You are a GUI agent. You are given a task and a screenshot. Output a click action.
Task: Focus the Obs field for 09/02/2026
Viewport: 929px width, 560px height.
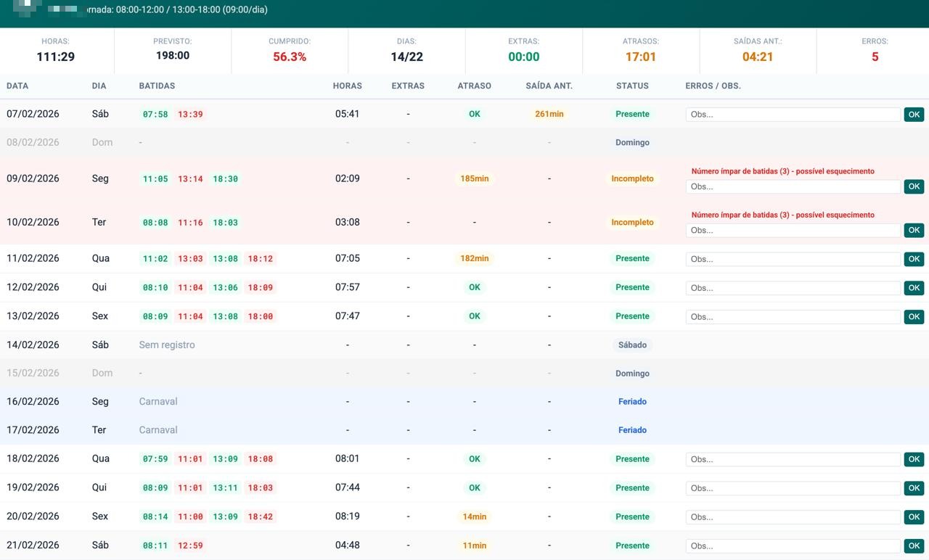pyautogui.click(x=793, y=186)
